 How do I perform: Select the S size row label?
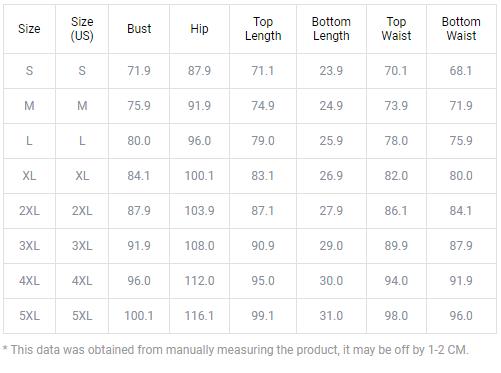[29, 71]
